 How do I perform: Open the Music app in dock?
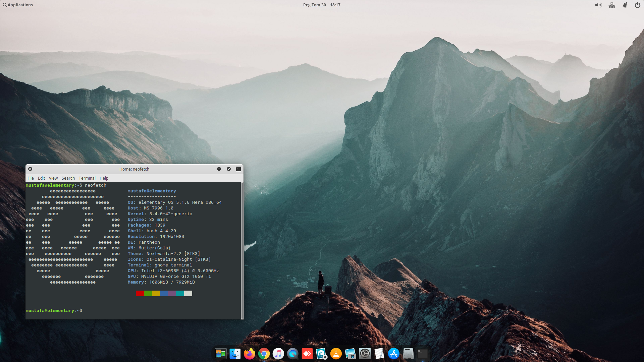pyautogui.click(x=278, y=354)
